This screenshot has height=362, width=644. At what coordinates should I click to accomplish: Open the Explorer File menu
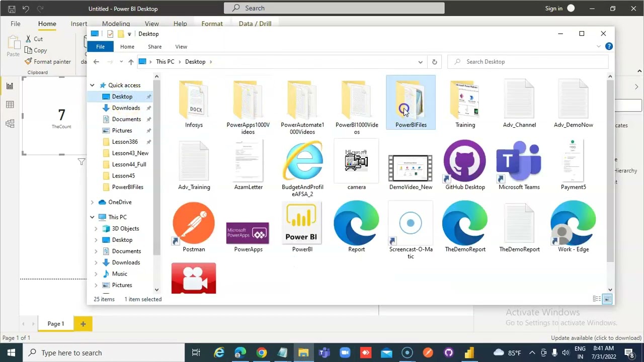coord(100,47)
